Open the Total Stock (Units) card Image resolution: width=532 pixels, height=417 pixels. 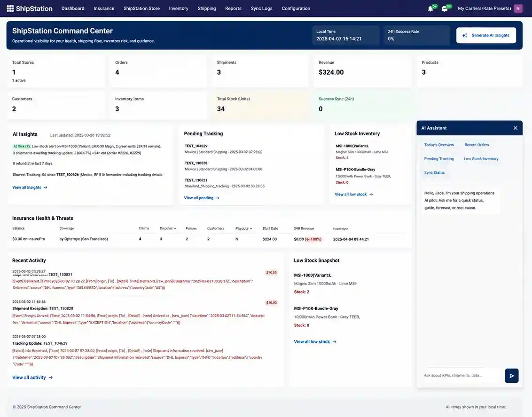[260, 106]
